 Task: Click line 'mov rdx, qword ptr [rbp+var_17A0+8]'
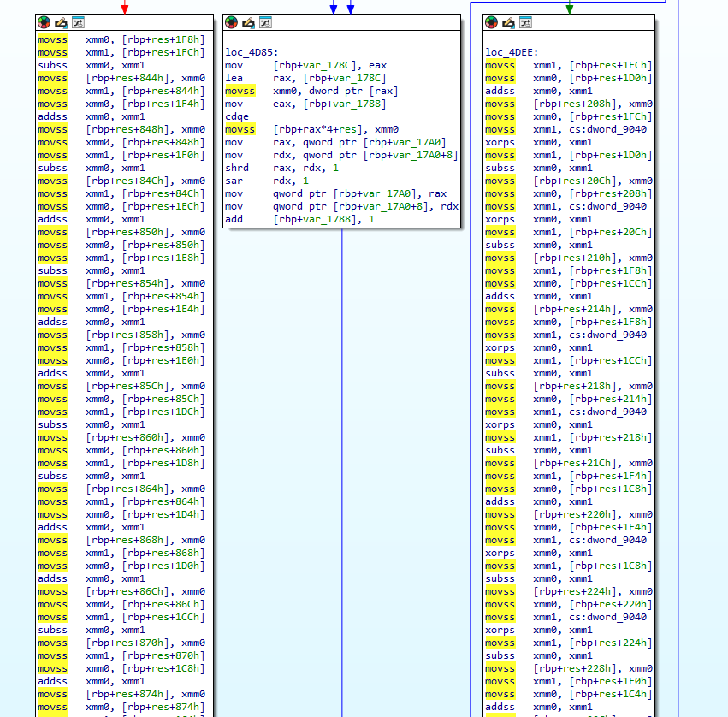pyautogui.click(x=341, y=155)
